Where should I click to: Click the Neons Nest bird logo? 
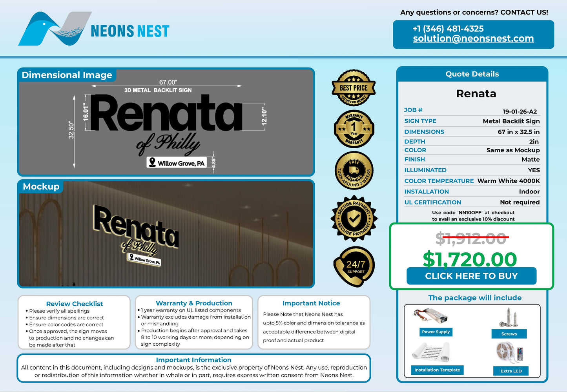(55, 29)
